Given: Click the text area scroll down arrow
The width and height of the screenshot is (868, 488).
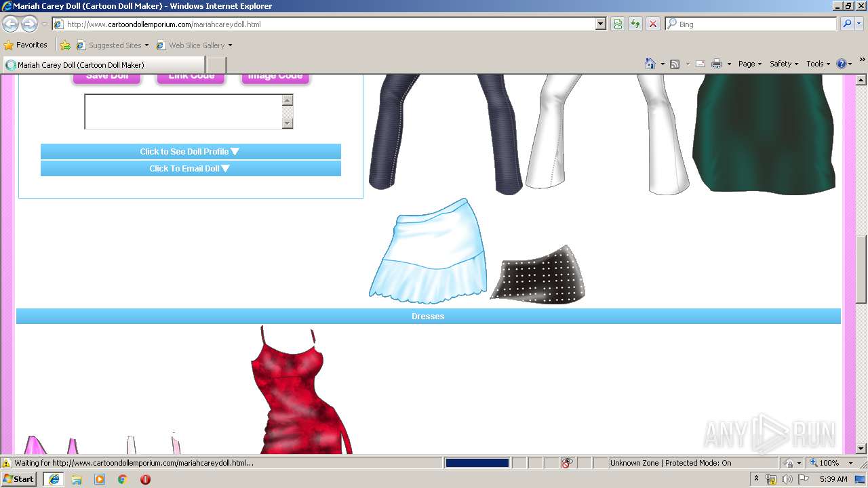Looking at the screenshot, I should 288,123.
